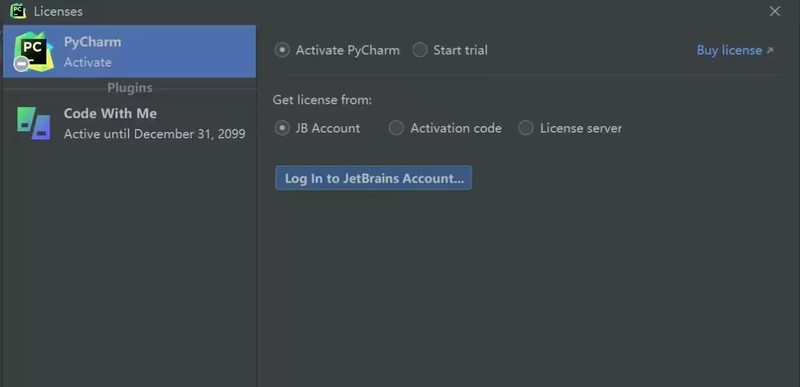Viewport: 800px width, 387px height.
Task: Click the gray minus badge on the PyCharm icon
Action: [x=21, y=64]
